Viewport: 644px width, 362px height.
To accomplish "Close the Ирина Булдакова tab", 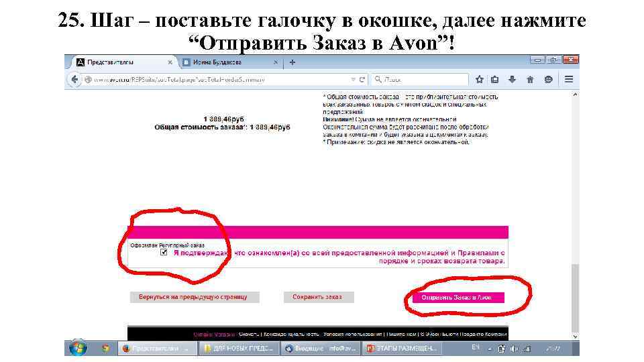I will coord(276,62).
